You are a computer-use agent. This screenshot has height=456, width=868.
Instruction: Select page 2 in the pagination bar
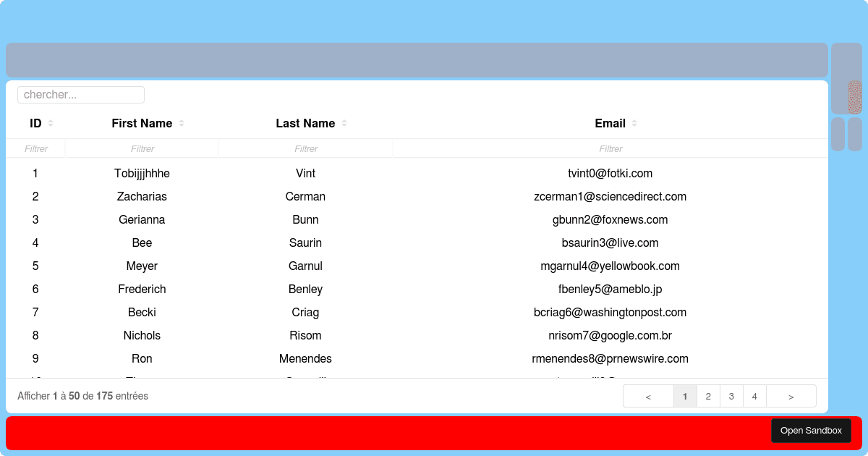click(x=708, y=396)
